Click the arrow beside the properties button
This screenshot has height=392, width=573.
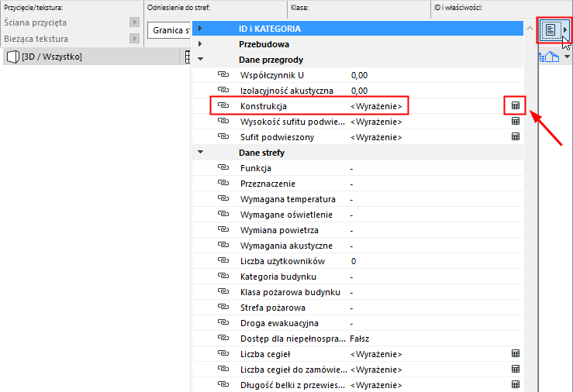pyautogui.click(x=565, y=30)
